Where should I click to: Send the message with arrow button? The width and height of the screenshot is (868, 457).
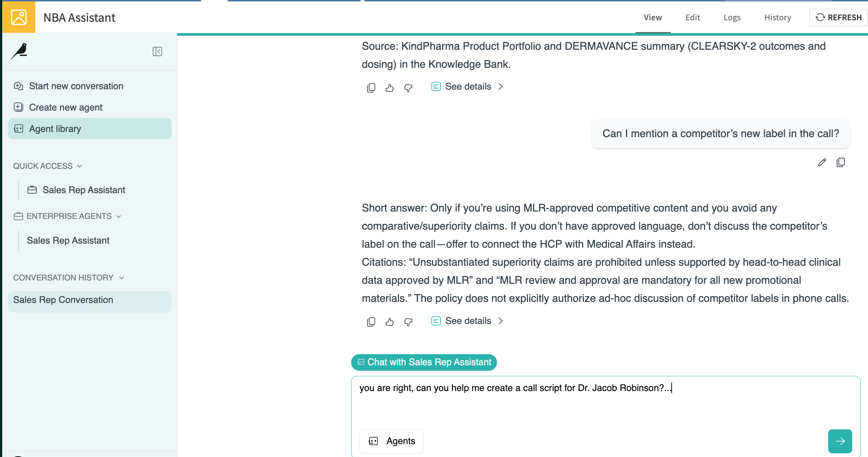coord(840,441)
